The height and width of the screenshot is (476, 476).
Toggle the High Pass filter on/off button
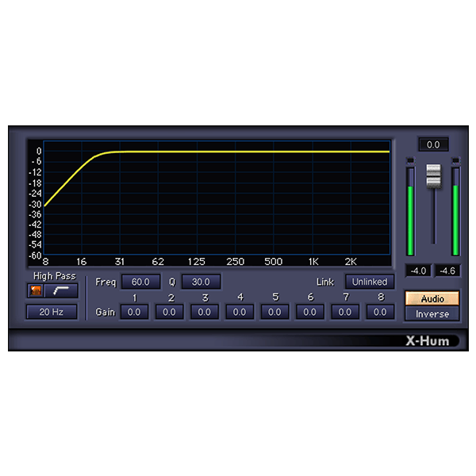[x=35, y=290]
